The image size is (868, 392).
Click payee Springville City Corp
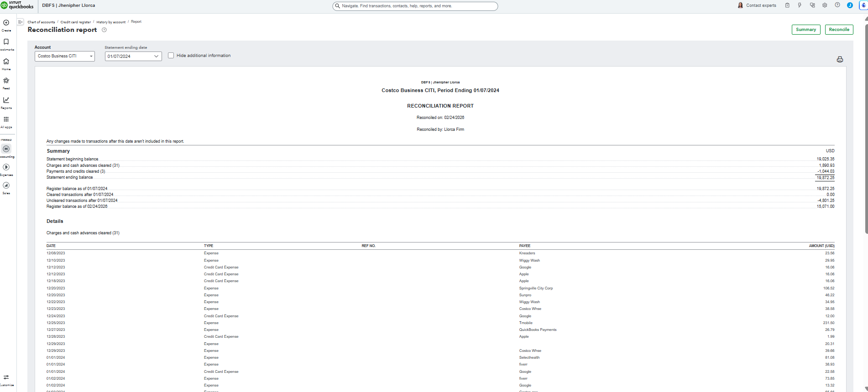tap(536, 288)
